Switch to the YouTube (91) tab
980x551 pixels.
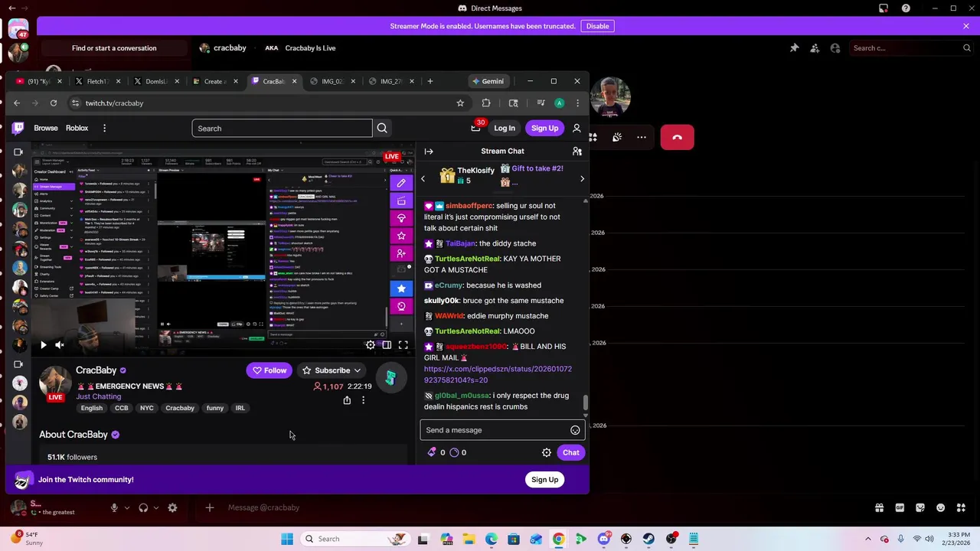(38, 81)
